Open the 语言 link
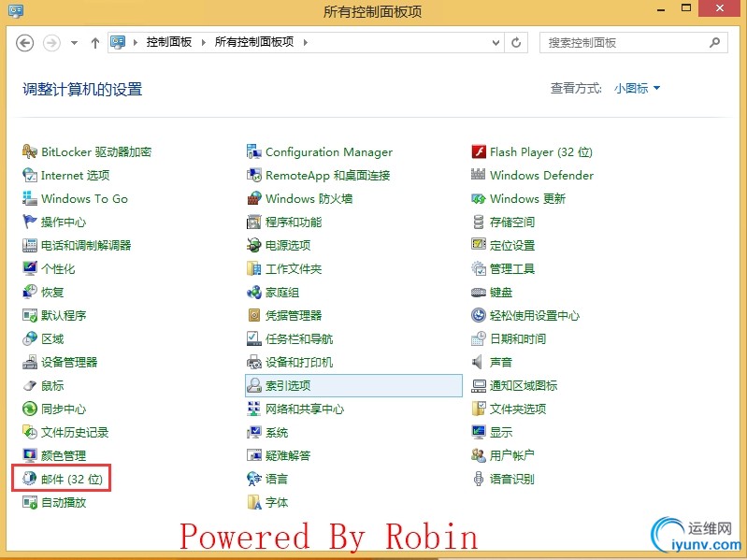747x560 pixels. (x=277, y=479)
